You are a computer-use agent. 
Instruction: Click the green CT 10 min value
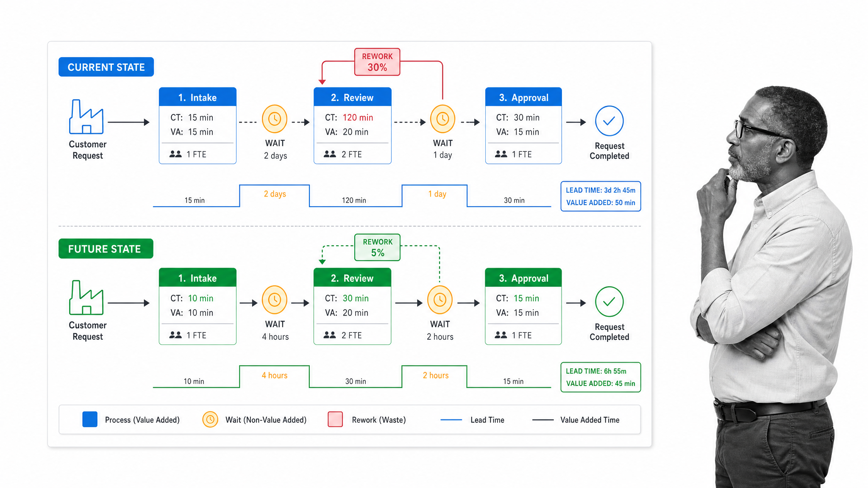point(200,298)
